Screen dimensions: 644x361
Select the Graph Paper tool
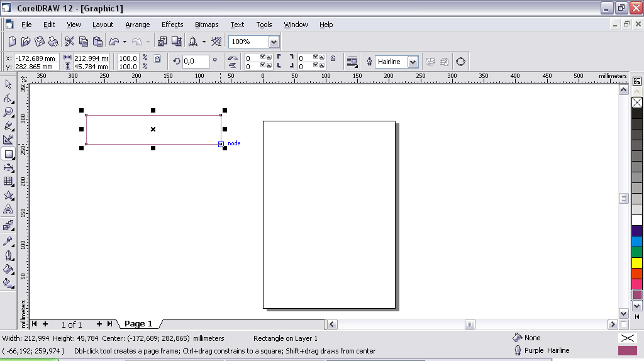coord(8,182)
